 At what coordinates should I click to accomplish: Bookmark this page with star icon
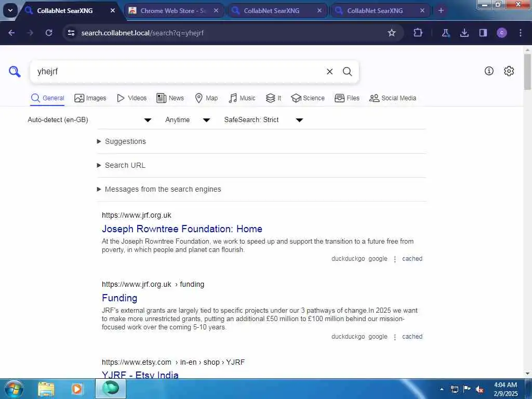point(392,33)
